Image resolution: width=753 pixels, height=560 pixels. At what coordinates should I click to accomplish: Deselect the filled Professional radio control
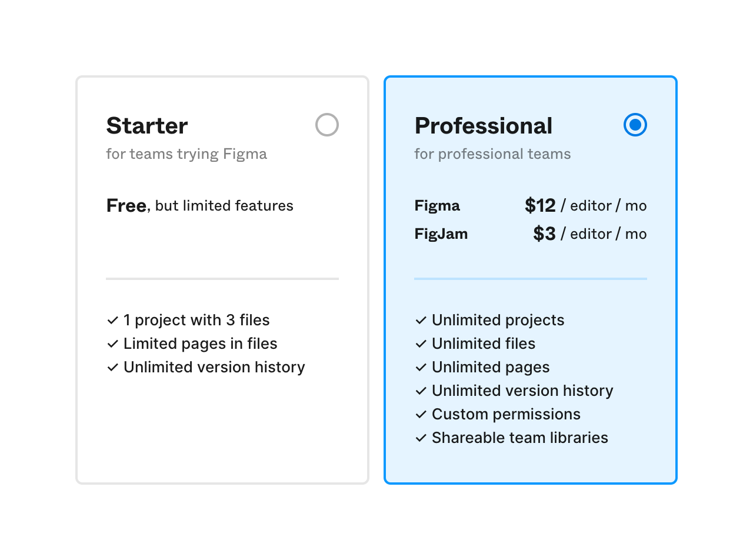coord(635,125)
